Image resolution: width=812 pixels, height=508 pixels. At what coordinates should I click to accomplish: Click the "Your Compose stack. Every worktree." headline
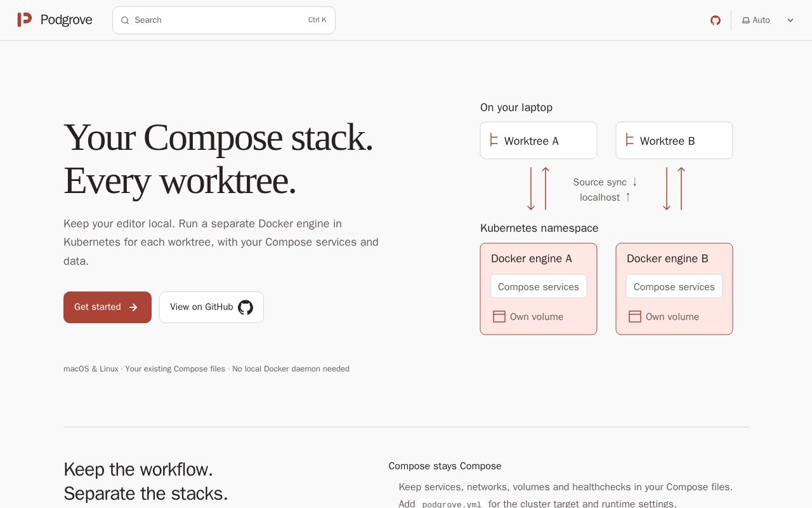[218, 159]
